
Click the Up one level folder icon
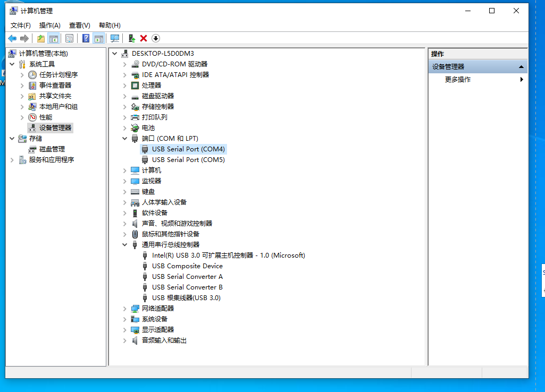click(x=41, y=38)
